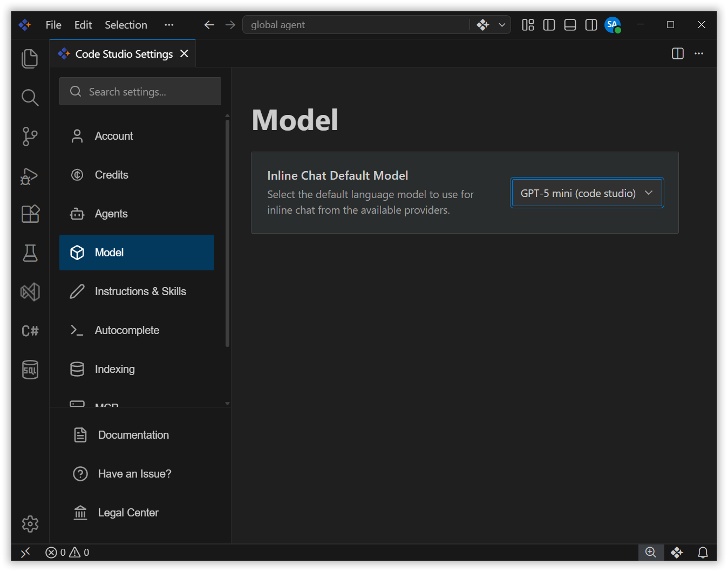Open the agent sparkle icon in search bar
Image resolution: width=728 pixels, height=572 pixels.
click(x=482, y=25)
